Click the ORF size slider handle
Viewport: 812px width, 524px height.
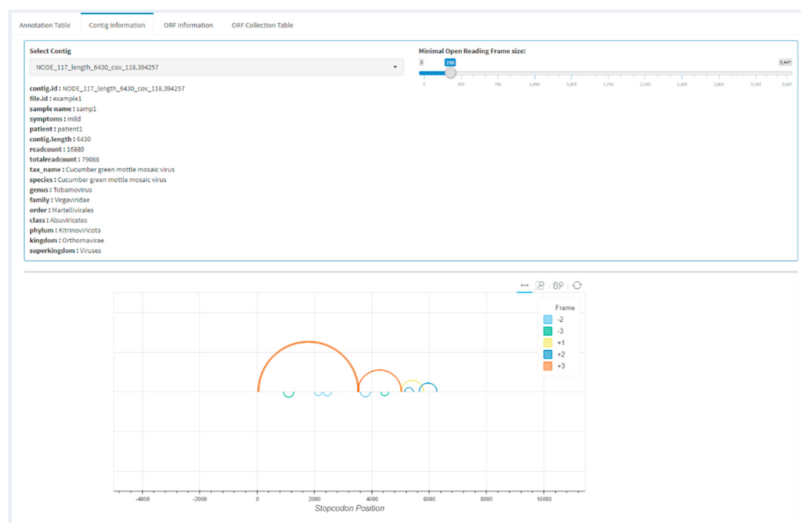coord(450,73)
